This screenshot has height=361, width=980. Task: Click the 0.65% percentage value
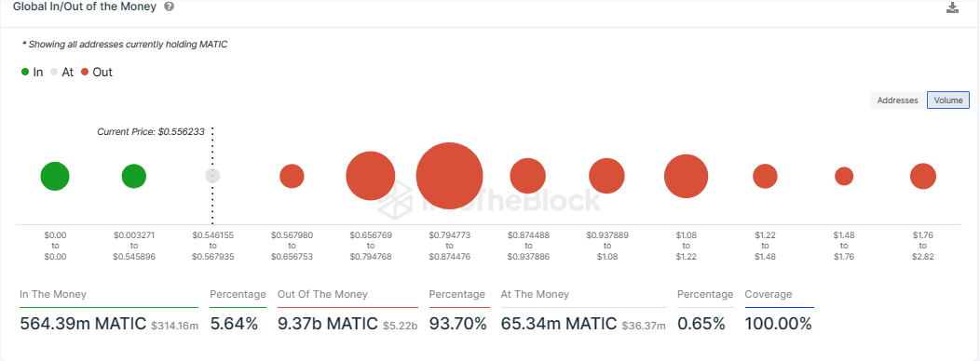(701, 324)
